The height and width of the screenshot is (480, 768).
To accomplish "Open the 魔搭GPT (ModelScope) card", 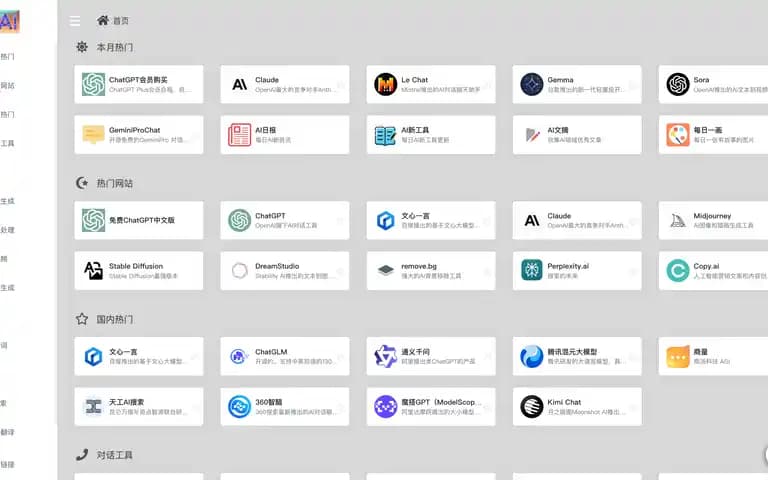I will coord(431,407).
